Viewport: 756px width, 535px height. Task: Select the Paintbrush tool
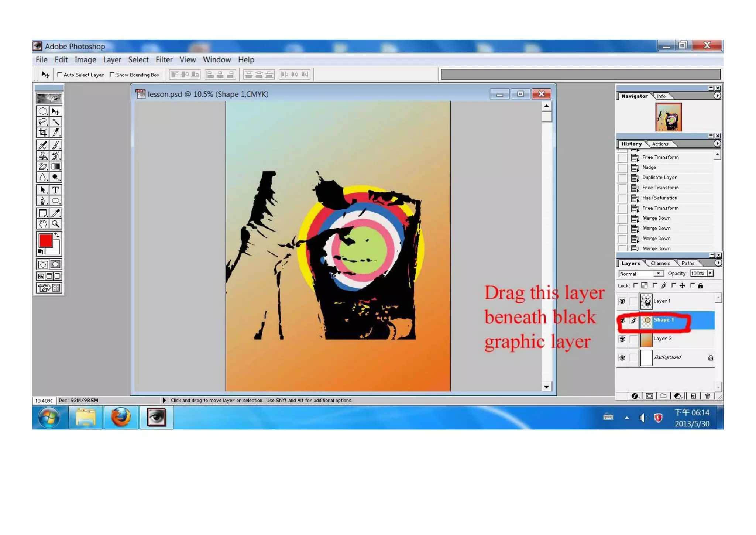[56, 145]
